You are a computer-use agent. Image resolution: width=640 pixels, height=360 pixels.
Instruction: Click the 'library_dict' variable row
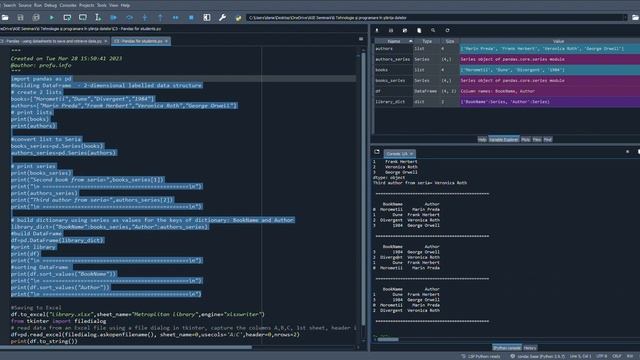coord(507,102)
